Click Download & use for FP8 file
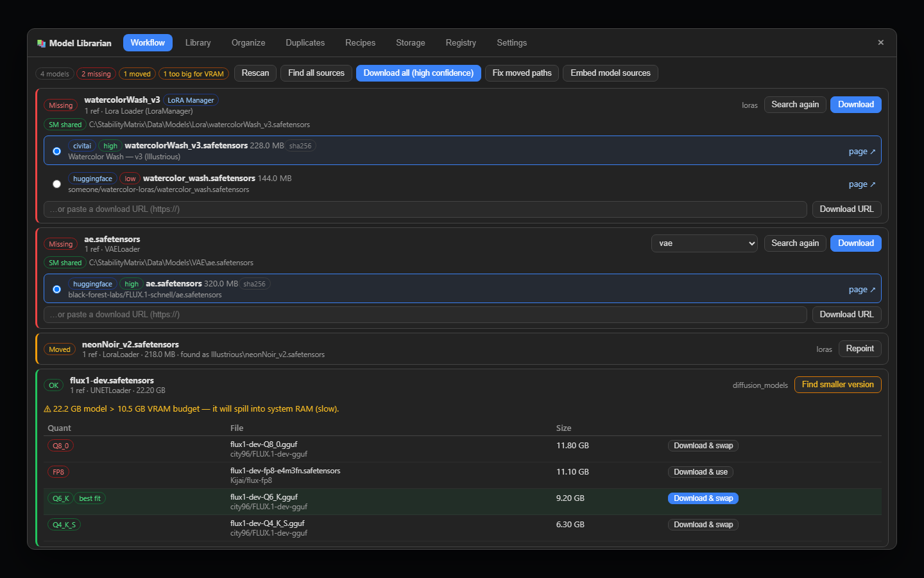 click(701, 472)
